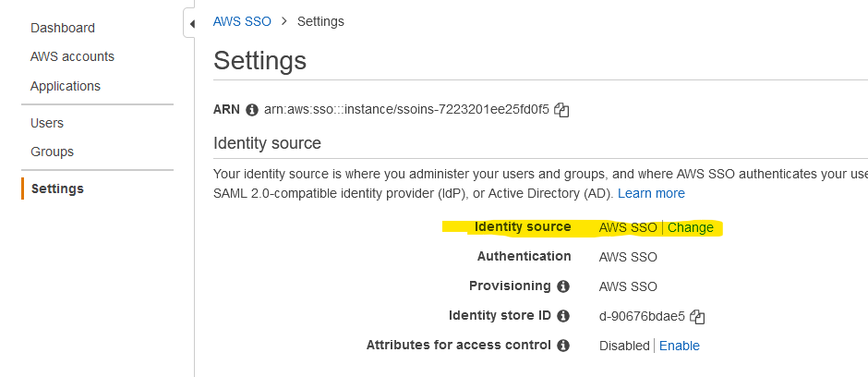Click the Settings breadcrumb text
Image resolution: width=868 pixels, height=377 pixels.
click(x=320, y=21)
